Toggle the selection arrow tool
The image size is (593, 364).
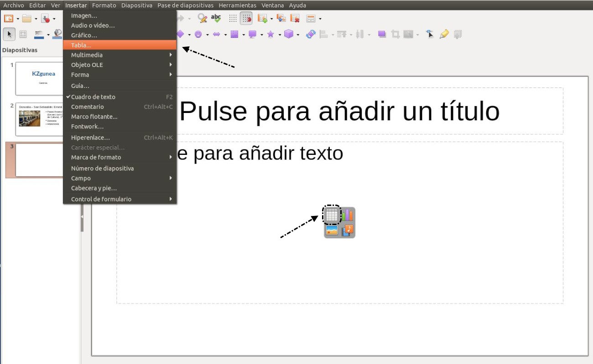tap(9, 34)
